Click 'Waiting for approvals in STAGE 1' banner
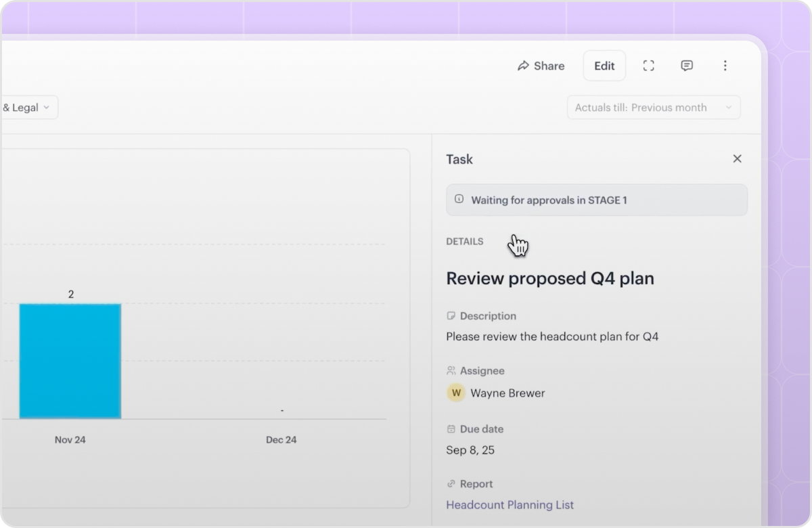 coord(597,200)
